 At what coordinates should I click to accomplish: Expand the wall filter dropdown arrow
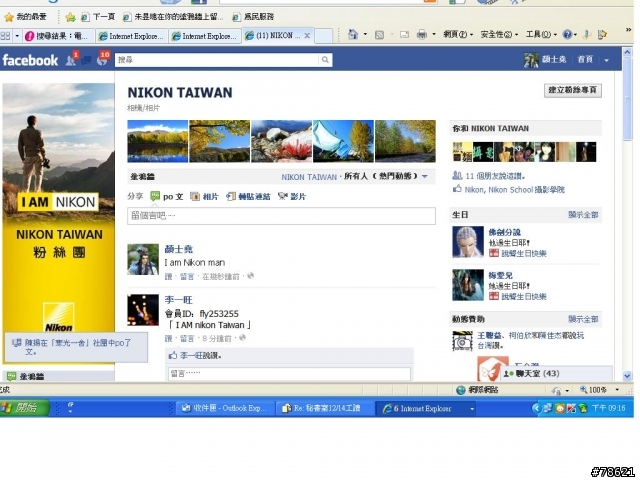coord(425,177)
